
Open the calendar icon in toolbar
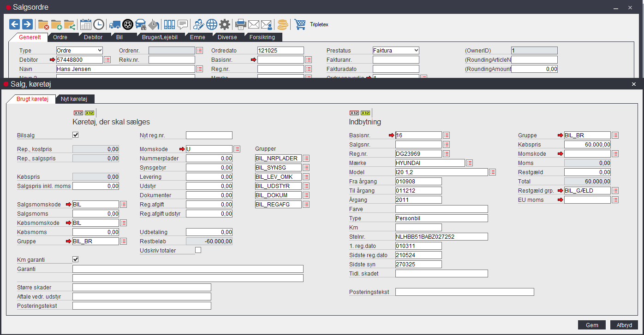(x=86, y=24)
